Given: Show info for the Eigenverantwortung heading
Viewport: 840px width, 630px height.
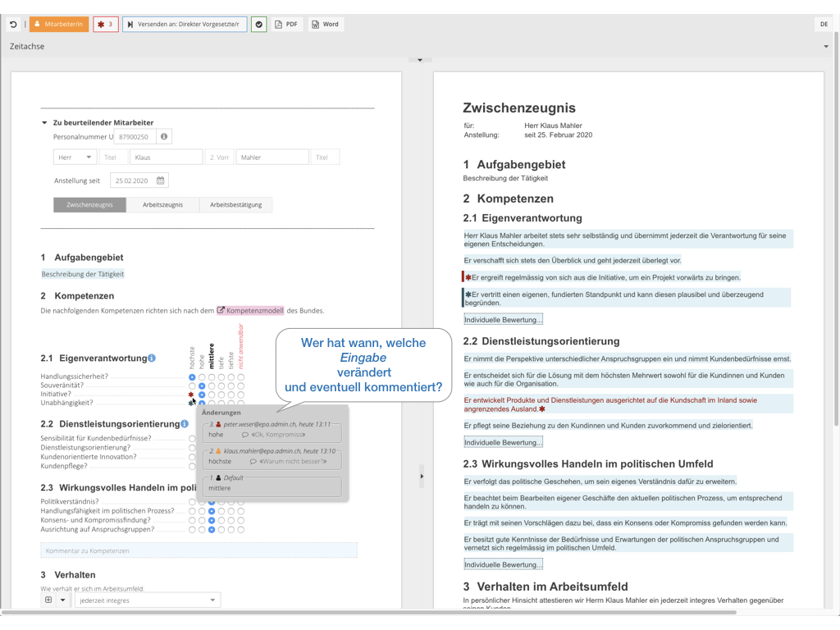Looking at the screenshot, I should click(152, 358).
